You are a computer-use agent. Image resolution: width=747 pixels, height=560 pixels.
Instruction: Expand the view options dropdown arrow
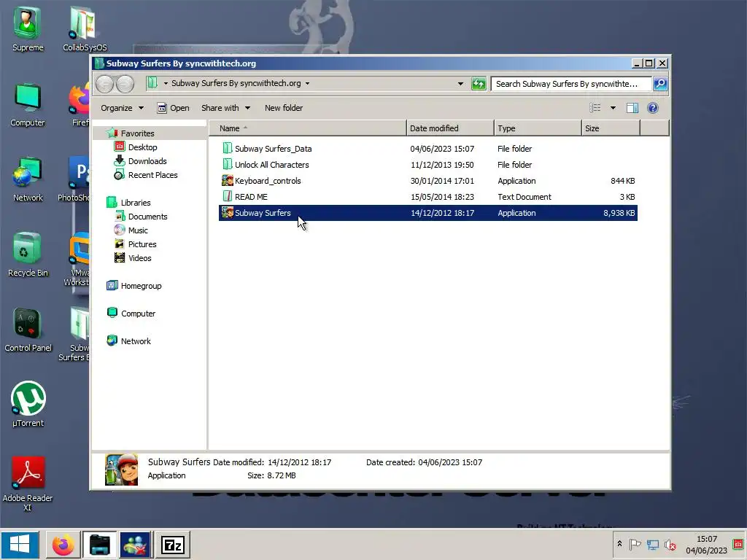pos(613,108)
